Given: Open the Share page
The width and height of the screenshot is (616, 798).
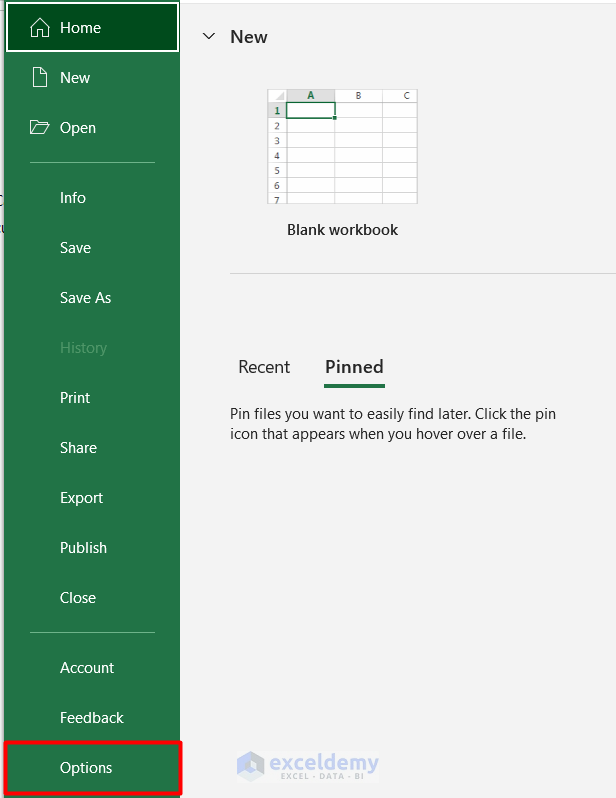Looking at the screenshot, I should [78, 448].
